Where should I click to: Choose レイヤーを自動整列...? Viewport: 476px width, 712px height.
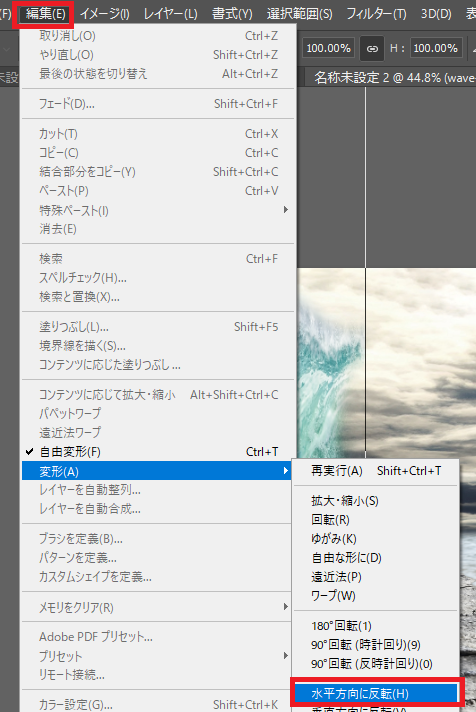[x=157, y=490]
